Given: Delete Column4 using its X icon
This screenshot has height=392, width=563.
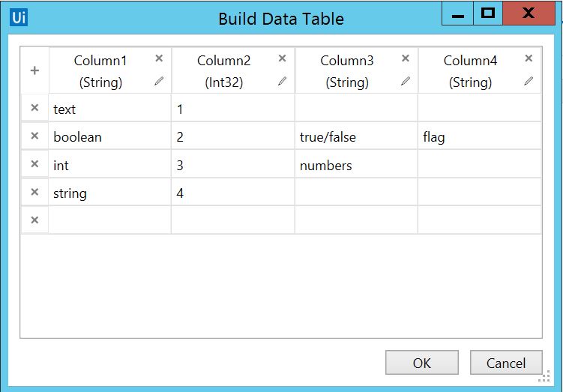Looking at the screenshot, I should coord(529,58).
